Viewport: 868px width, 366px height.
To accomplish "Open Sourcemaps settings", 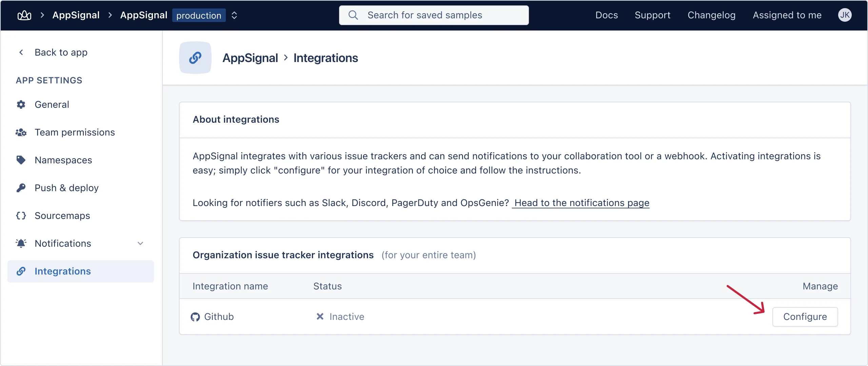I will pos(81,216).
